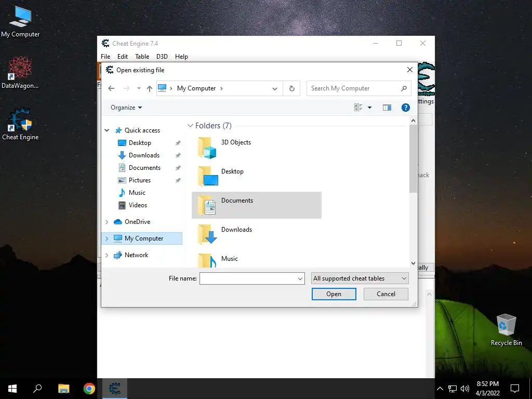532x399 pixels.
Task: Click the Open button
Action: click(x=334, y=294)
